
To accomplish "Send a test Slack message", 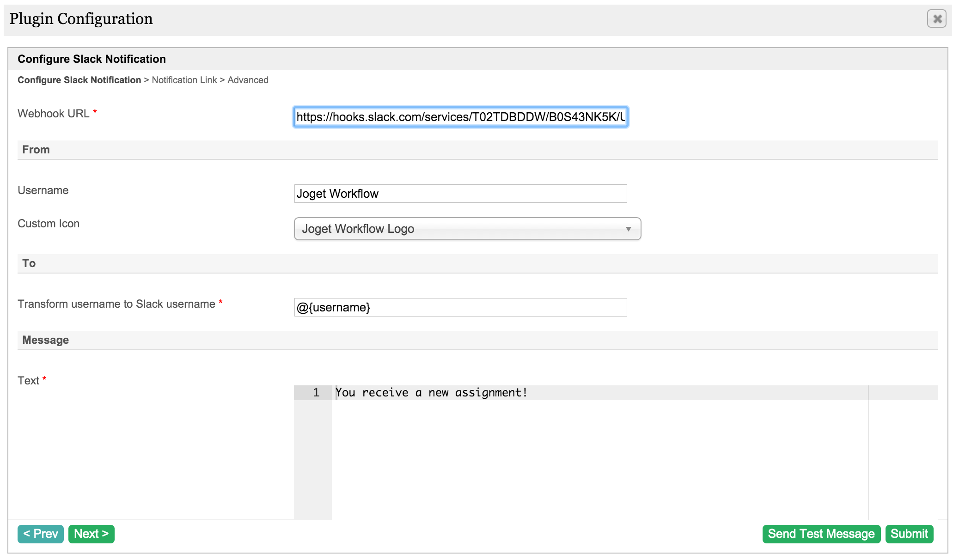I will pos(821,534).
